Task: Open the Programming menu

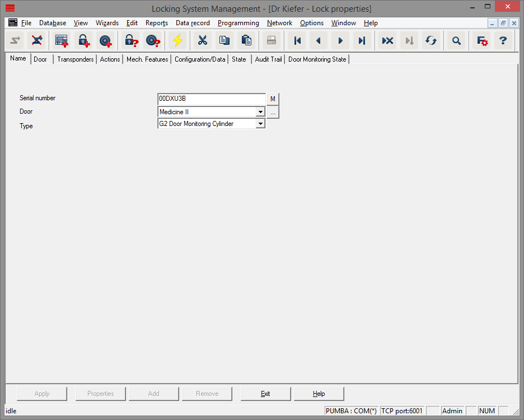Action: [x=238, y=23]
